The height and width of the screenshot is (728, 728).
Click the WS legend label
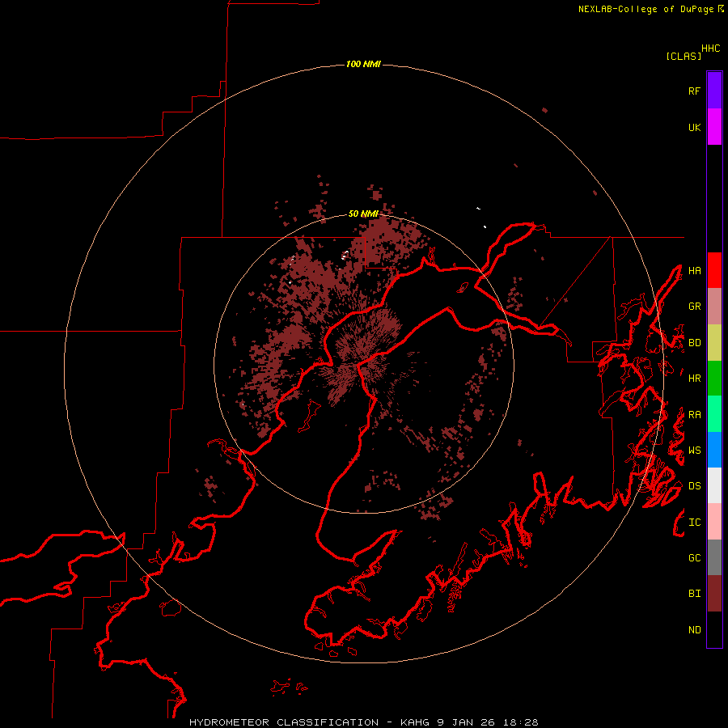coord(694,451)
